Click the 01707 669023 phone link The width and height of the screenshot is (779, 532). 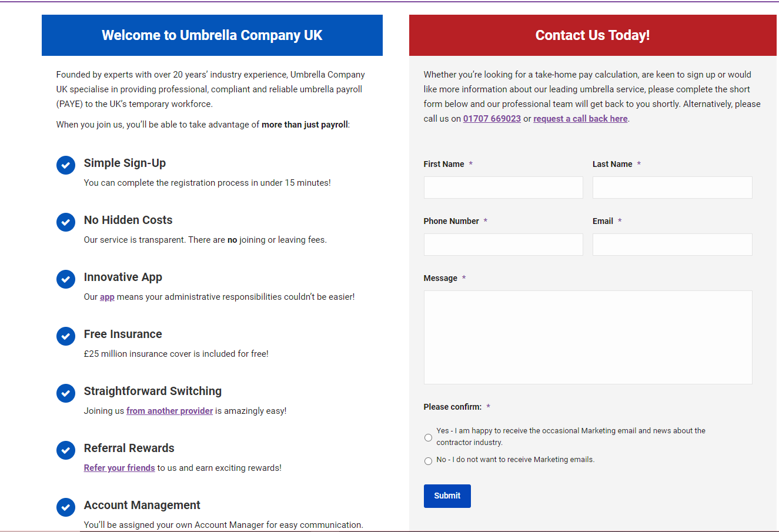point(492,118)
